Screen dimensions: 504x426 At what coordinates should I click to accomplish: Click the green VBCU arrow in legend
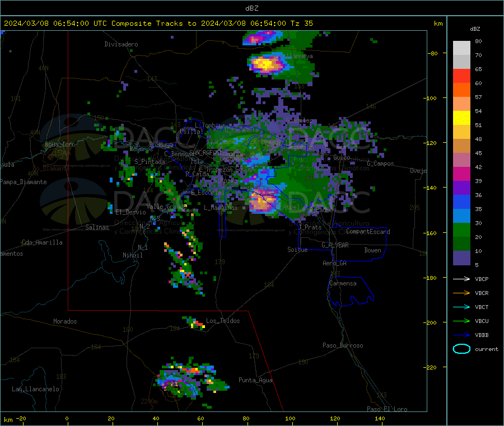coord(461,321)
